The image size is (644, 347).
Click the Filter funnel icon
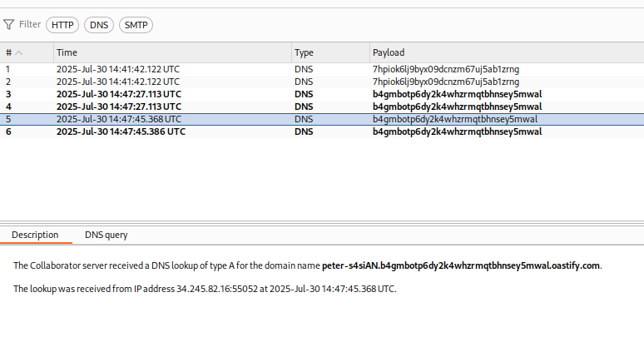coord(8,25)
